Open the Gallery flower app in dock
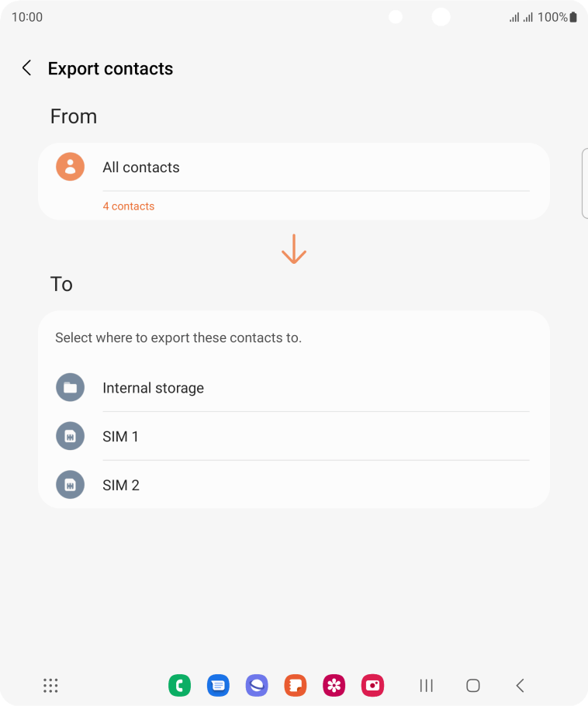The height and width of the screenshot is (706, 588). click(334, 685)
